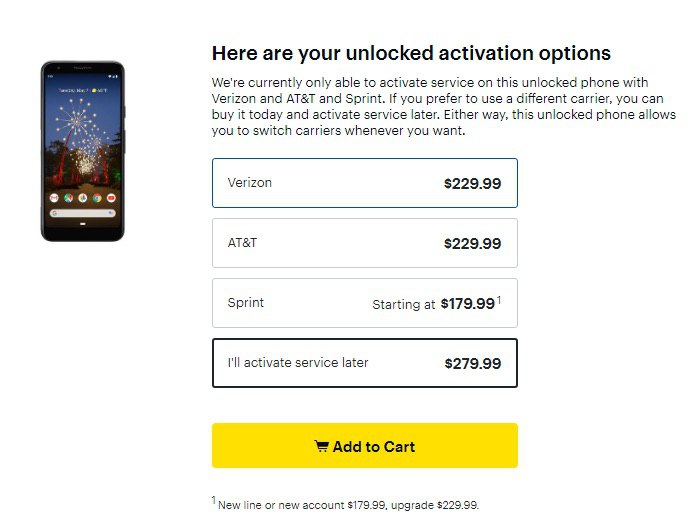Click the Google Maps icon on the phone image
The width and height of the screenshot is (691, 522).
pyautogui.click(x=69, y=198)
